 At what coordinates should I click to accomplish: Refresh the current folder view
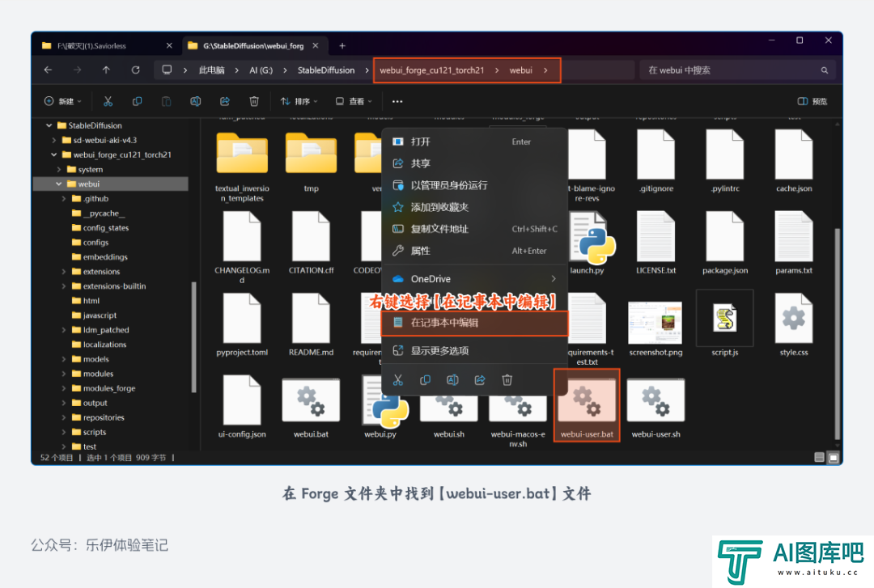coord(135,70)
